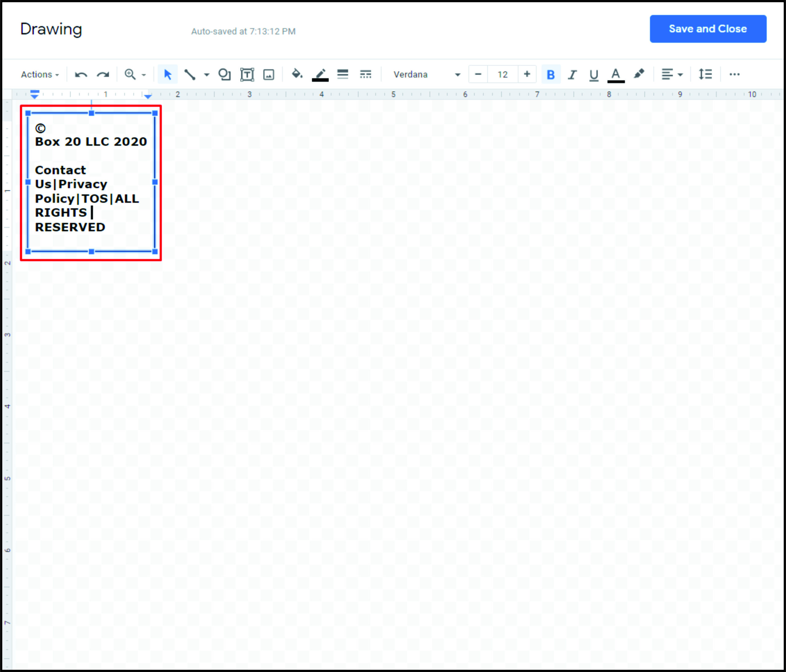Click the Redo arrow icon
This screenshot has height=672, width=786.
pos(103,74)
